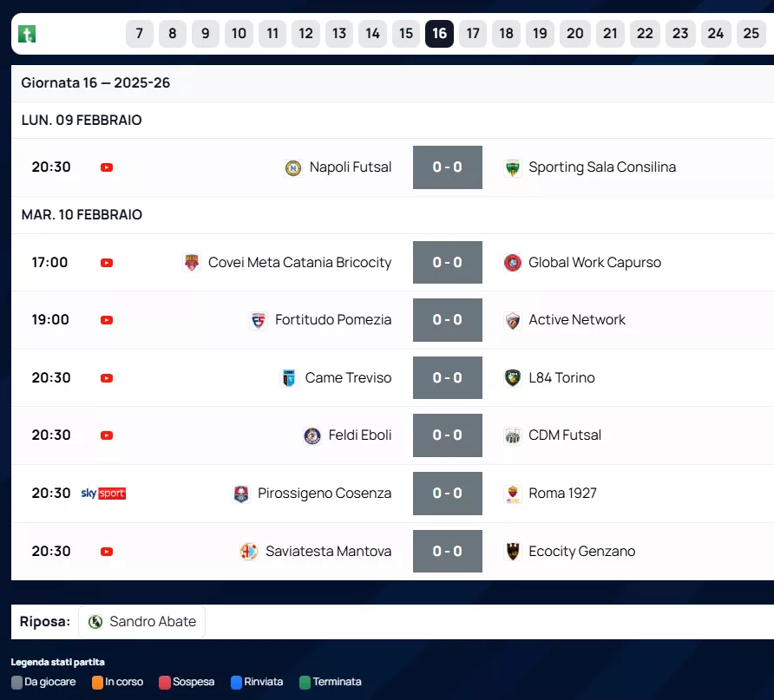The width and height of the screenshot is (774, 700).
Task: Click the Giornata 16 — 2025-26 header
Action: 95,83
